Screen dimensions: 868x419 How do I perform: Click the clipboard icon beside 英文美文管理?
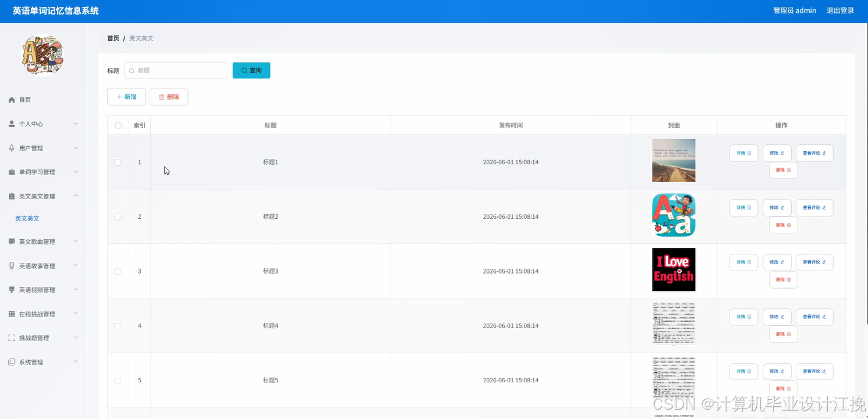(12, 197)
